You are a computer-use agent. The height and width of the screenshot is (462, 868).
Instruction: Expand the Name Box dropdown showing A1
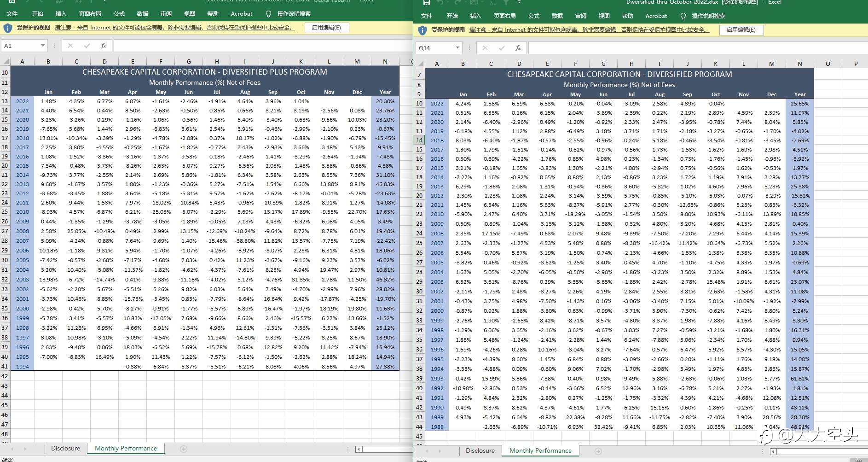tap(43, 46)
